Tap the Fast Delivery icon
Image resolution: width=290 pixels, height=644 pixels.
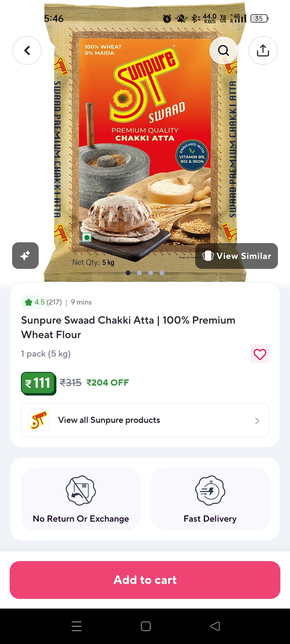210,491
